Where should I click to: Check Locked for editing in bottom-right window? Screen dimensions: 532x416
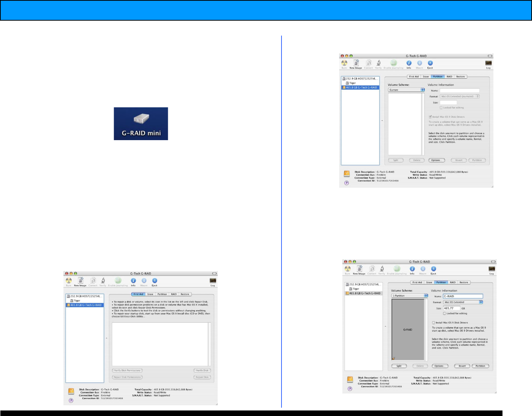pyautogui.click(x=444, y=313)
